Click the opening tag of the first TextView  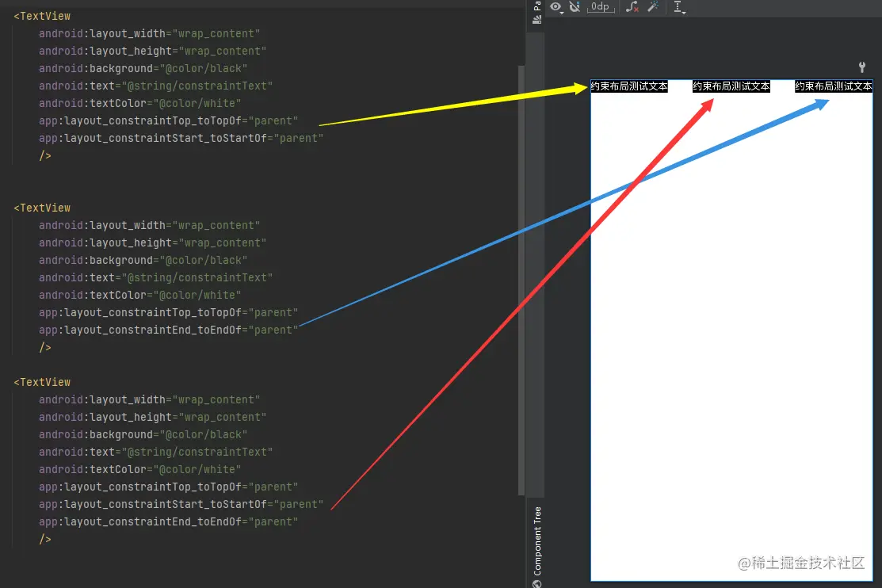[42, 17]
